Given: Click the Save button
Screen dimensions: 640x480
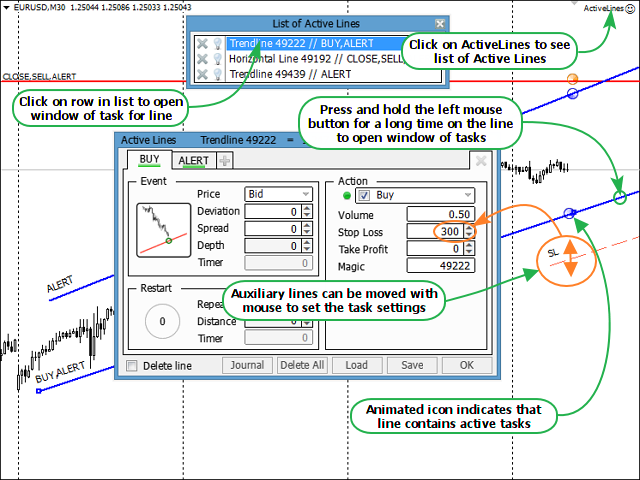Looking at the screenshot, I should click(x=412, y=365).
